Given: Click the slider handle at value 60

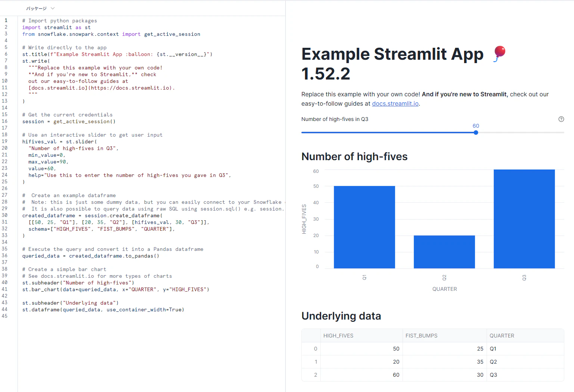Looking at the screenshot, I should click(476, 133).
